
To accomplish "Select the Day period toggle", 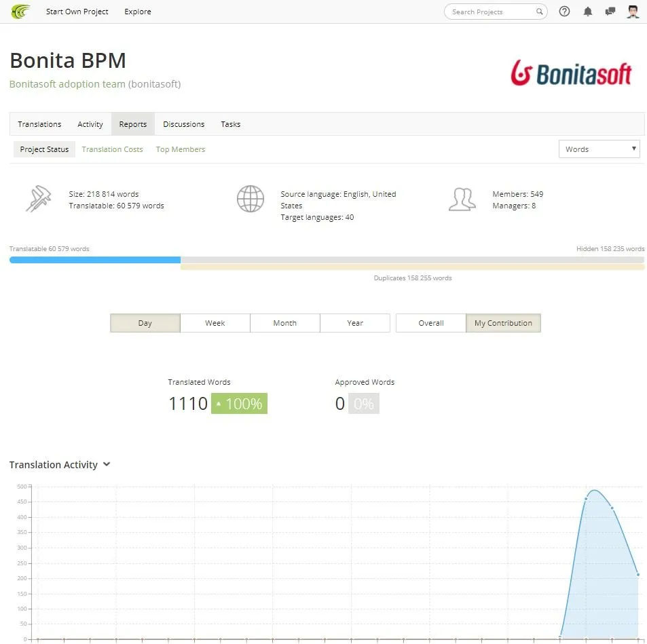I will (x=145, y=323).
